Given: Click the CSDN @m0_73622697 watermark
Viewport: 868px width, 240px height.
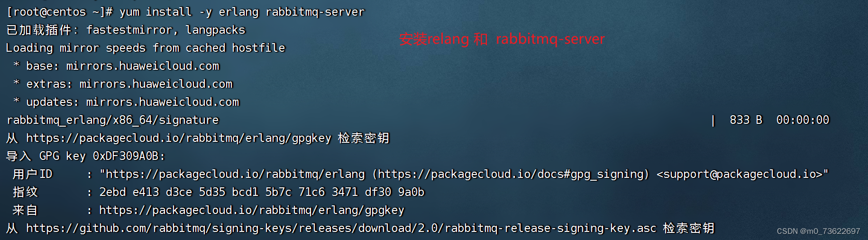Looking at the screenshot, I should point(818,231).
